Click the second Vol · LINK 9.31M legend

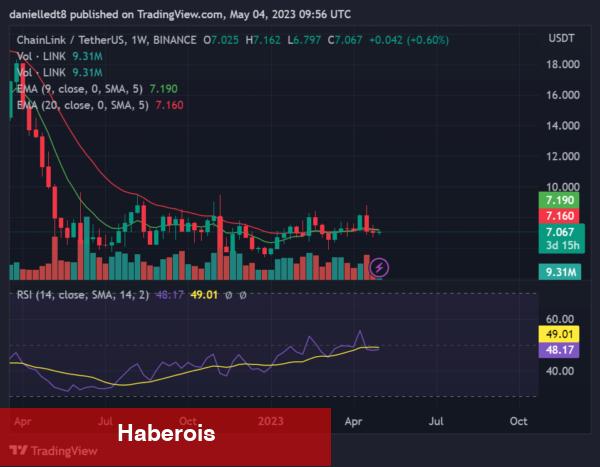click(59, 72)
